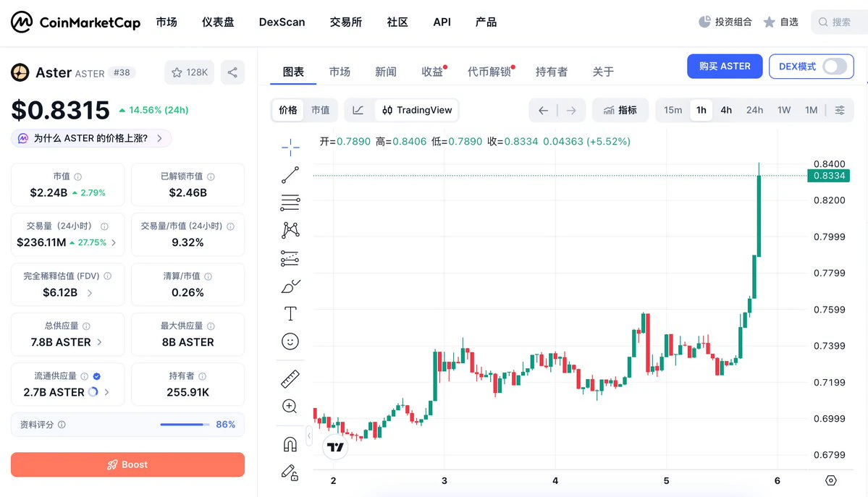Select the forecast and measurement tool

tap(290, 258)
